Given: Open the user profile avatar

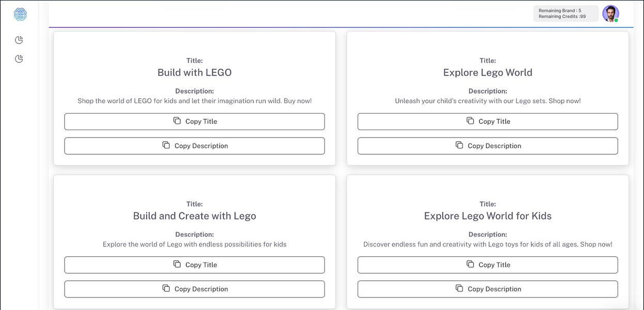Looking at the screenshot, I should [x=610, y=14].
